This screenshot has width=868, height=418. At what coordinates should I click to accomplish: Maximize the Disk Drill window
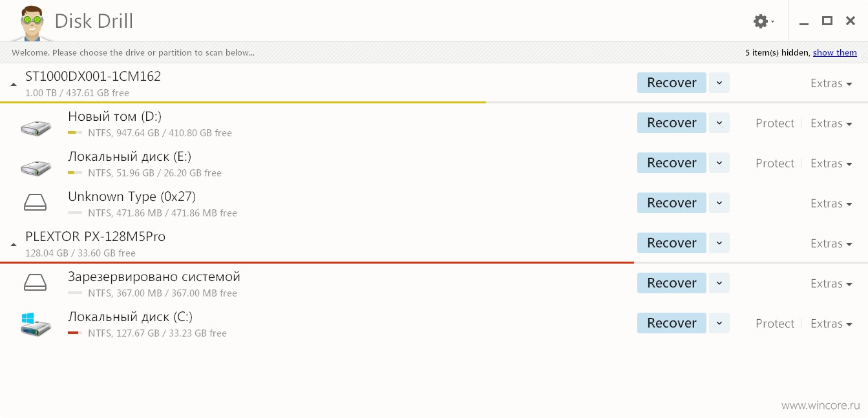click(x=827, y=21)
